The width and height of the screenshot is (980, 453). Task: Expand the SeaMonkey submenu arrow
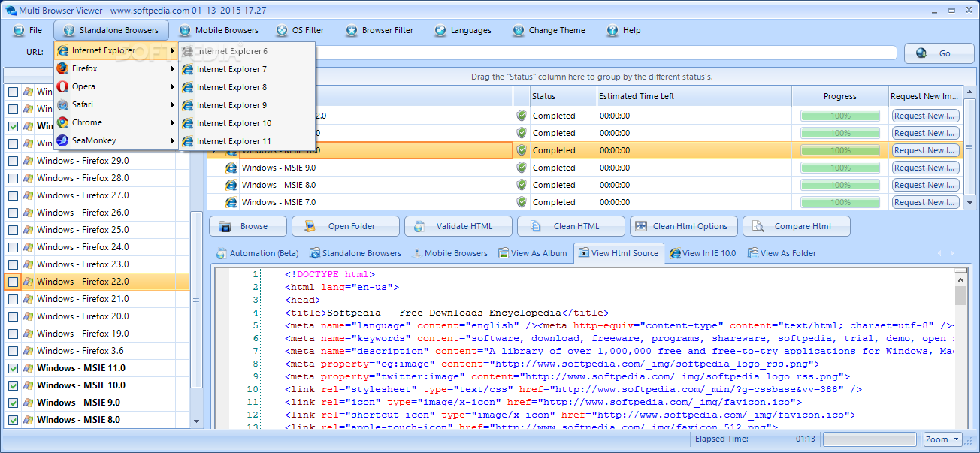[172, 140]
